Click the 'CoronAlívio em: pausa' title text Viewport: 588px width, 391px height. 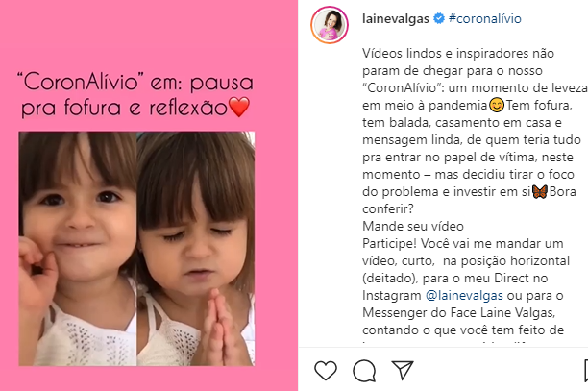[x=135, y=82]
